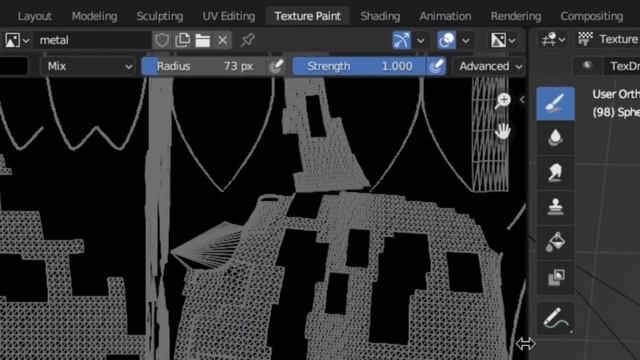Click the pan hand gizmo
This screenshot has width=640, height=360.
pyautogui.click(x=503, y=131)
